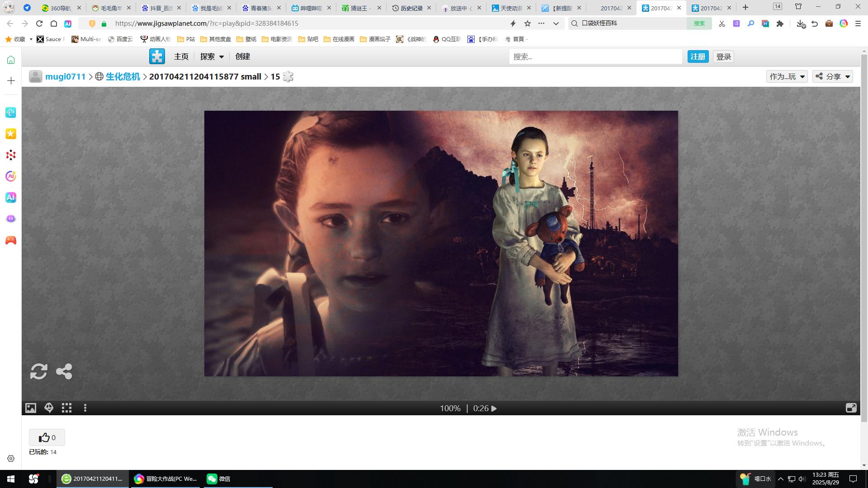The width and height of the screenshot is (868, 488).
Task: Expand the address bar history dropdown arrow
Action: [556, 23]
